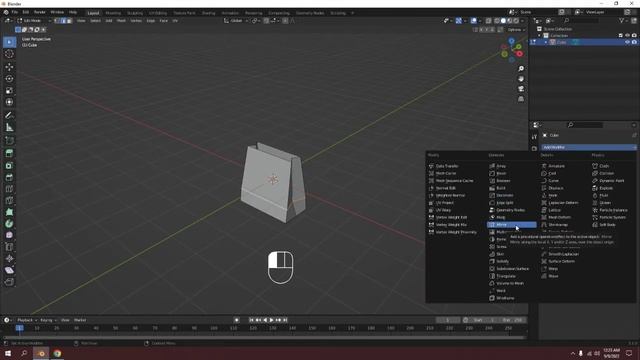
Task: Switch to wireframe viewport shading
Action: coord(497,20)
